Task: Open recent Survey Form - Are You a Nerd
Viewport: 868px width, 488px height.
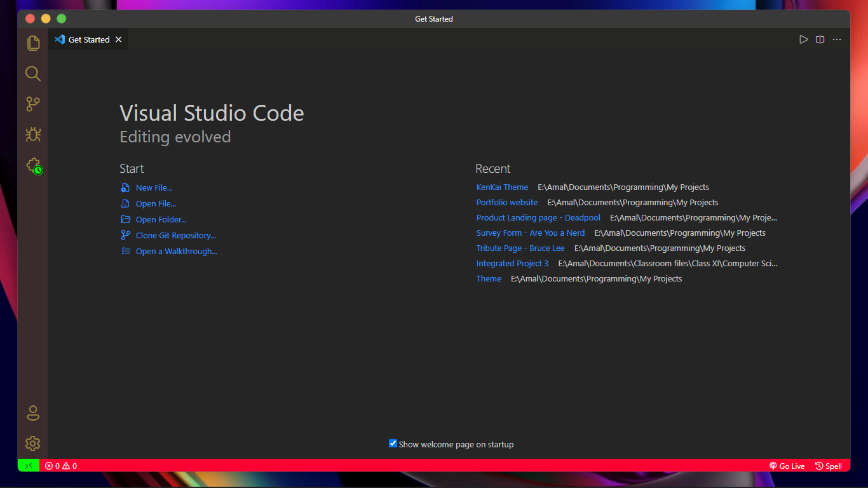Action: click(531, 233)
